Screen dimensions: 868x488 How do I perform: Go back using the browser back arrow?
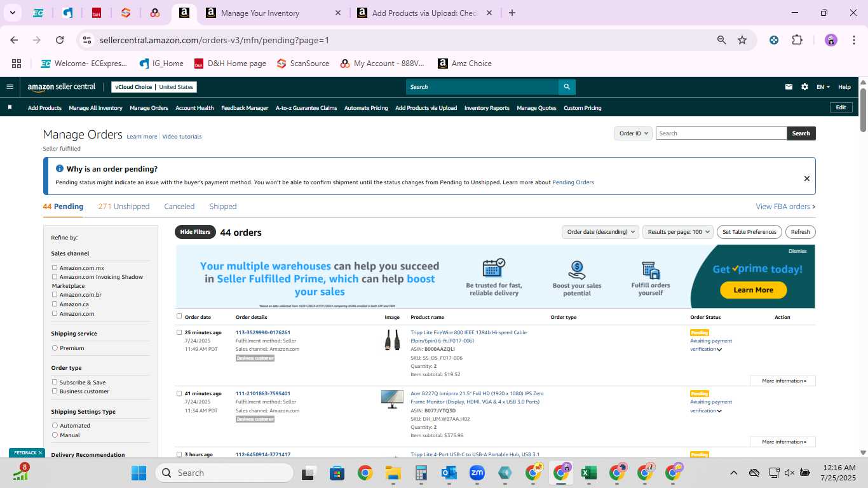point(14,40)
